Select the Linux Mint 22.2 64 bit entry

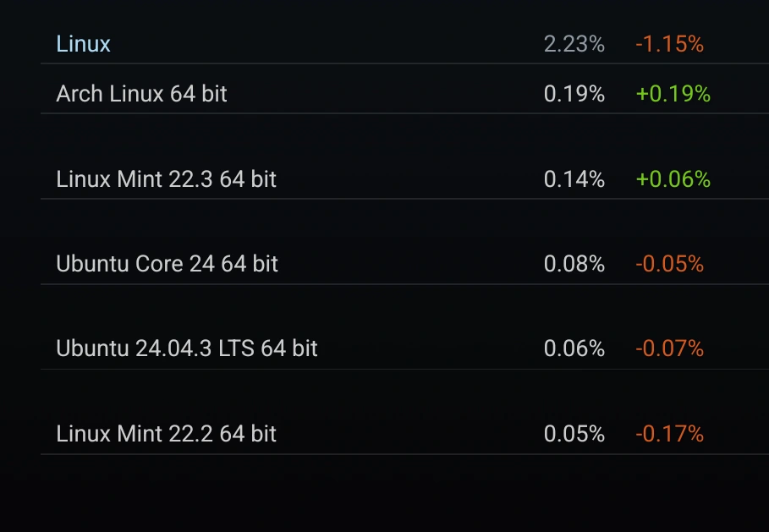pyautogui.click(x=166, y=434)
